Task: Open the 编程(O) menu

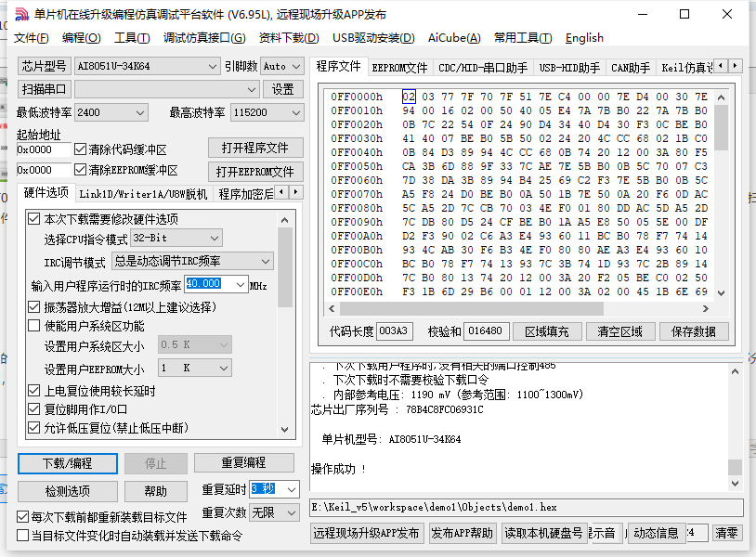Action: (82, 38)
